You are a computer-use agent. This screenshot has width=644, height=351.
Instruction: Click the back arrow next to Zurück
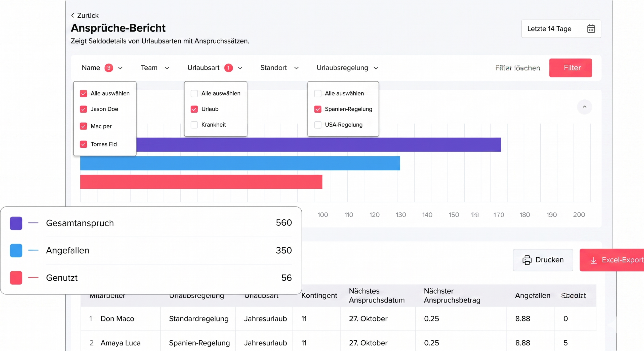point(73,16)
